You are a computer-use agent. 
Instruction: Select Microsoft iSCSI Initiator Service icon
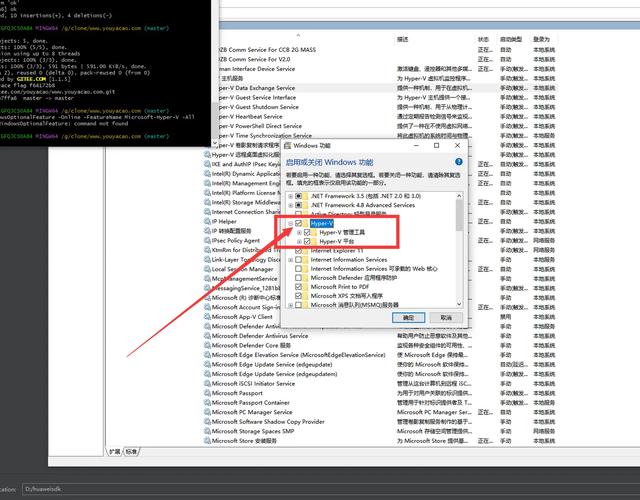(x=207, y=383)
